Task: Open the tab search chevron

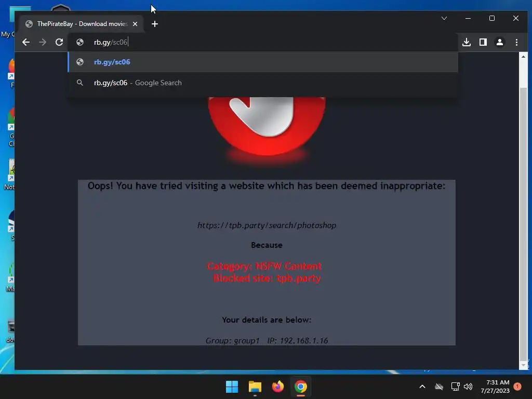Action: [x=444, y=18]
